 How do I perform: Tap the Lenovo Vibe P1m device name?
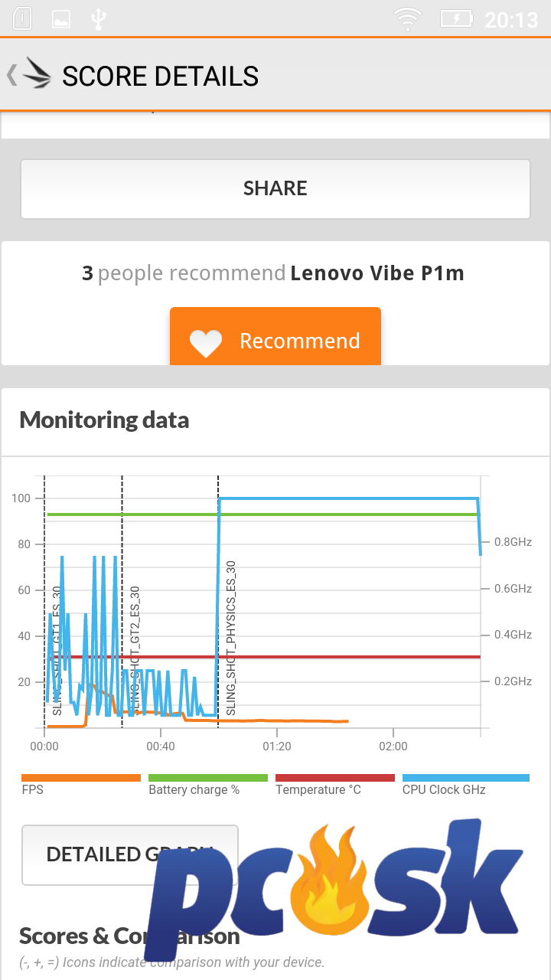[377, 273]
